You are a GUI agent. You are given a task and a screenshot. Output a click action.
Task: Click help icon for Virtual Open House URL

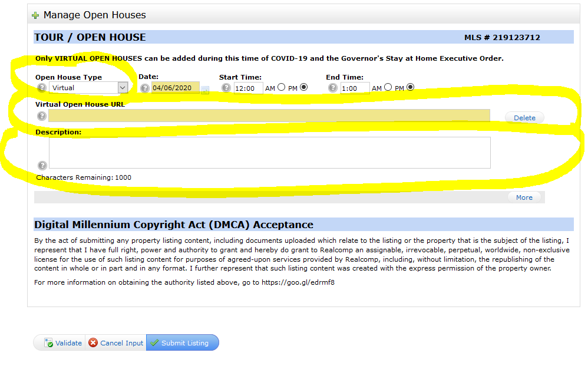[x=42, y=116]
